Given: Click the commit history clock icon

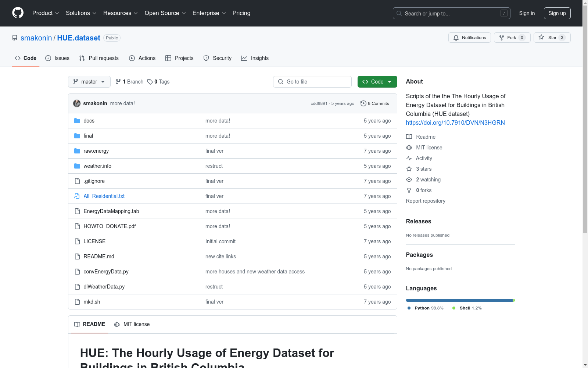Looking at the screenshot, I should (363, 103).
